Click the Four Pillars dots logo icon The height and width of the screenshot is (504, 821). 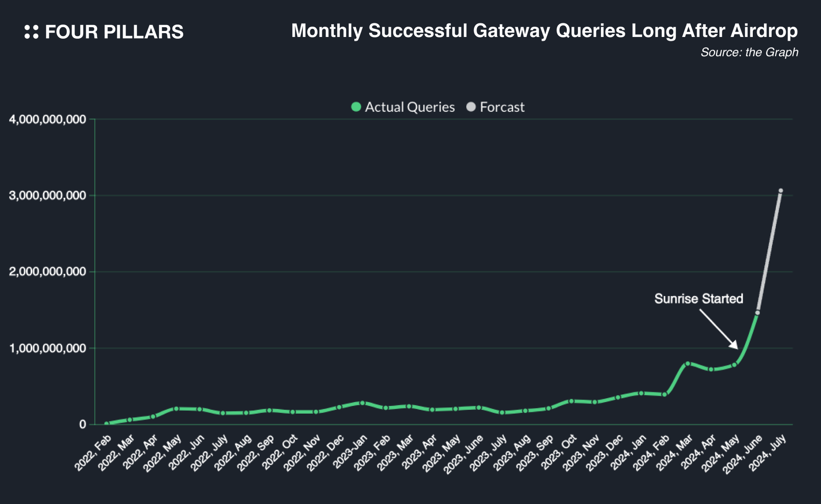[31, 32]
